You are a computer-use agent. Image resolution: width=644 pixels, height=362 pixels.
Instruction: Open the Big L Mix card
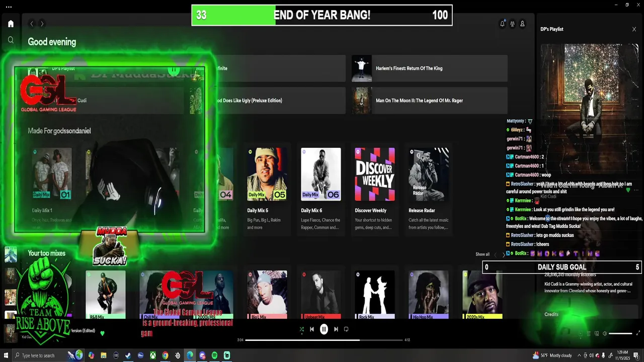267,295
